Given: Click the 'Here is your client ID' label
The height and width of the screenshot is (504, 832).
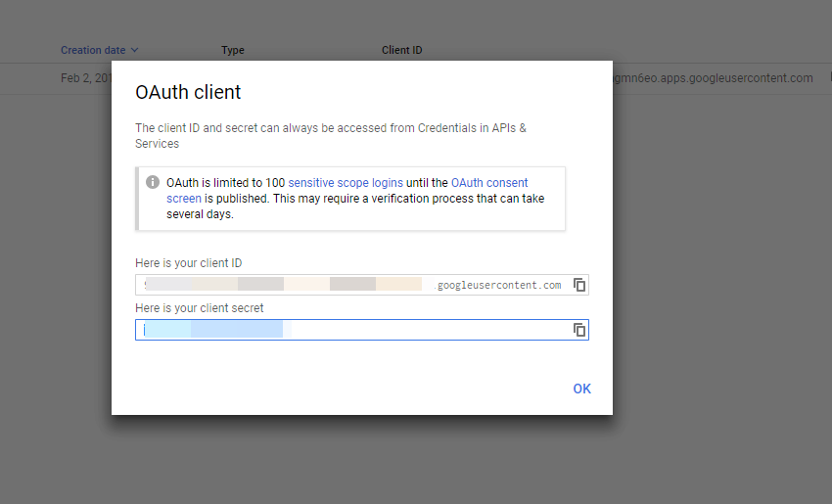Looking at the screenshot, I should [188, 263].
